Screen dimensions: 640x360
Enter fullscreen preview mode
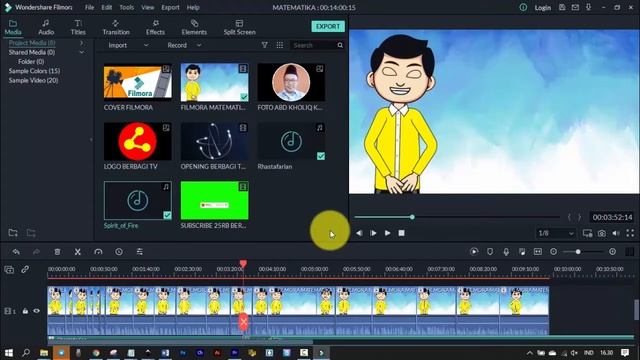pyautogui.click(x=630, y=233)
